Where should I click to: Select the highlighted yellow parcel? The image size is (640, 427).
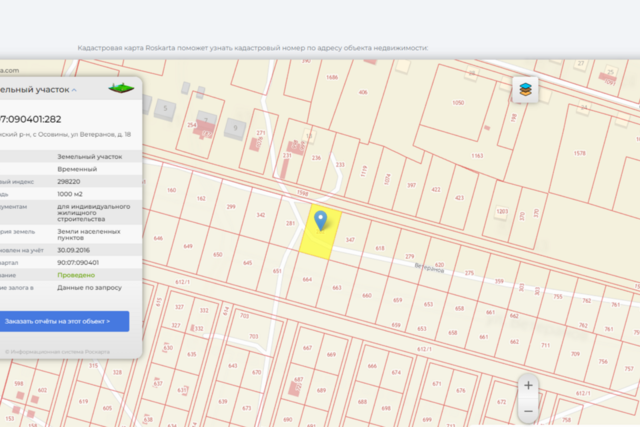click(320, 232)
